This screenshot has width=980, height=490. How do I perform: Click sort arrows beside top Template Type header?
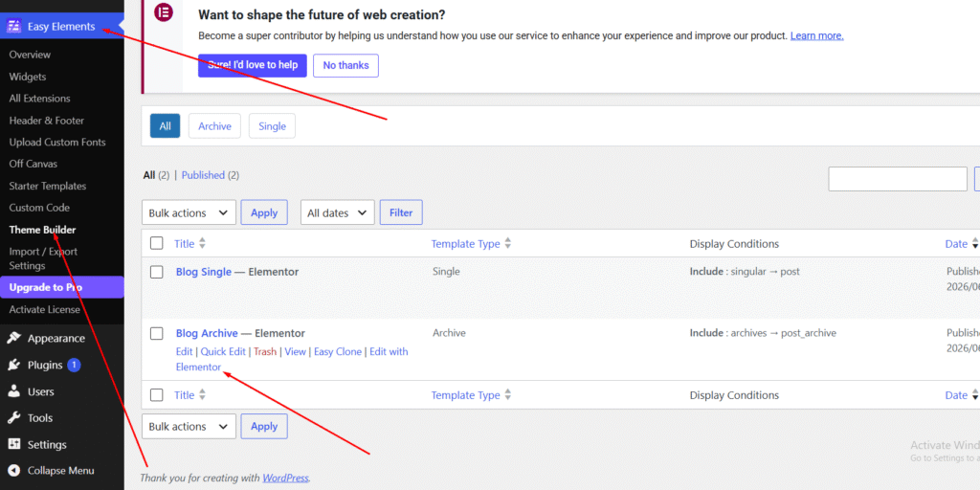click(x=507, y=244)
